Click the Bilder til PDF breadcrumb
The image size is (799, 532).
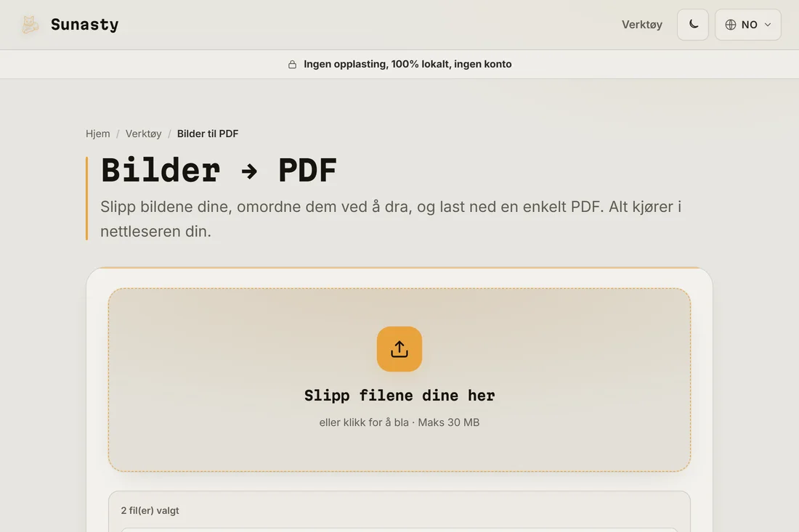pos(208,134)
